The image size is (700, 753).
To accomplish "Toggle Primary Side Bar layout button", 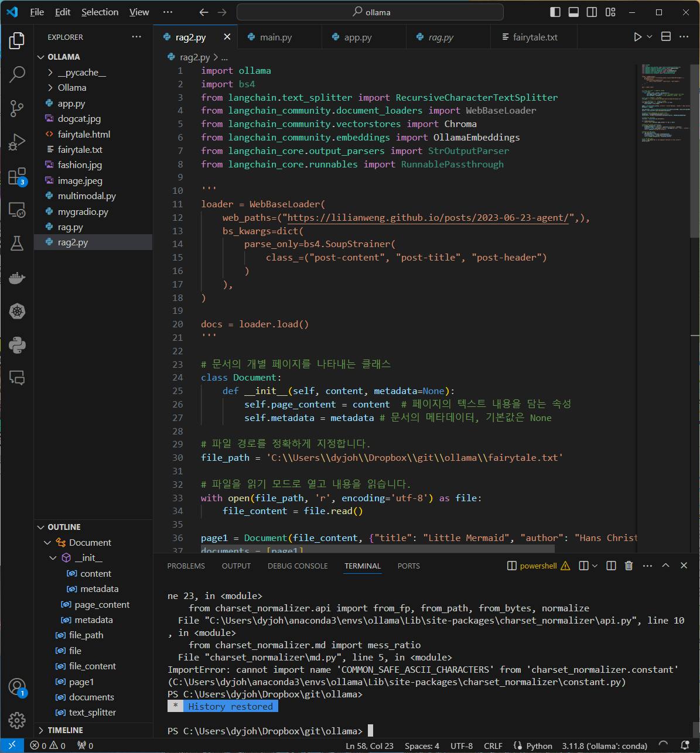I will coord(555,12).
